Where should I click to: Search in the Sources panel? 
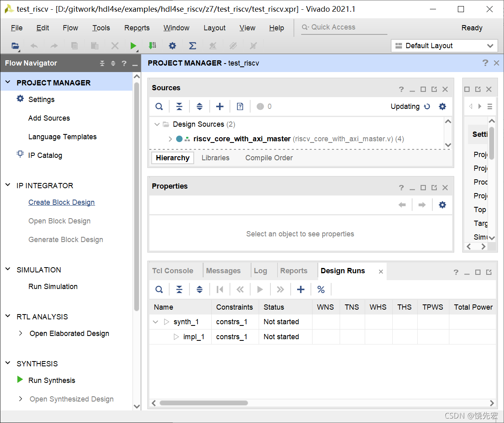tap(159, 106)
